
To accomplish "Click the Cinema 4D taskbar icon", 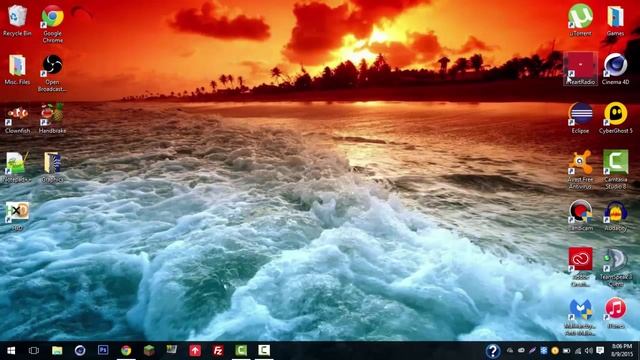I will pos(80,351).
